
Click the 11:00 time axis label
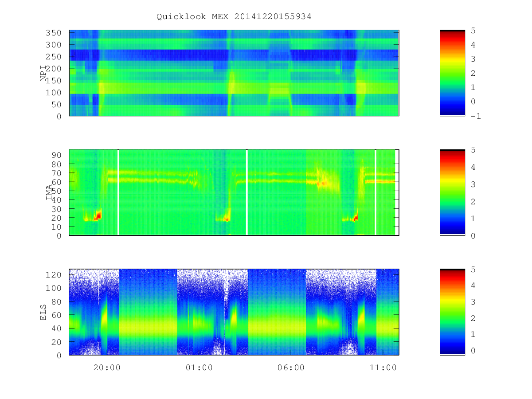pyautogui.click(x=383, y=368)
